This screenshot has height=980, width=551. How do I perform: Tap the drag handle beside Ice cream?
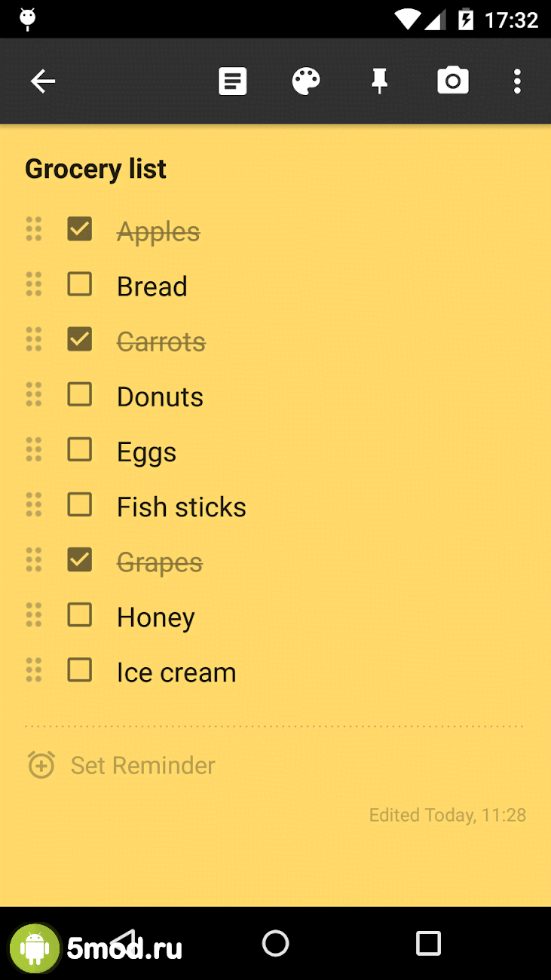coord(34,670)
